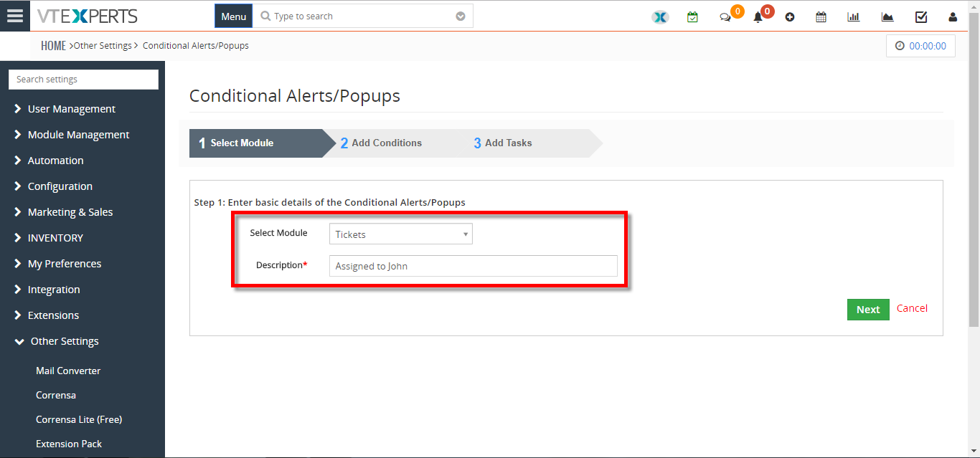980x458 pixels.
Task: Open Corrensa settings
Action: [56, 395]
